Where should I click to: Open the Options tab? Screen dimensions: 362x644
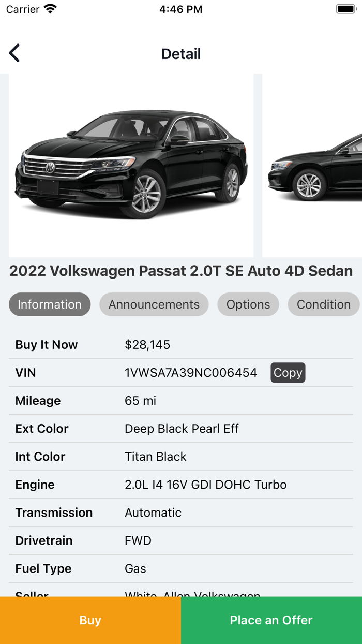coord(248,304)
